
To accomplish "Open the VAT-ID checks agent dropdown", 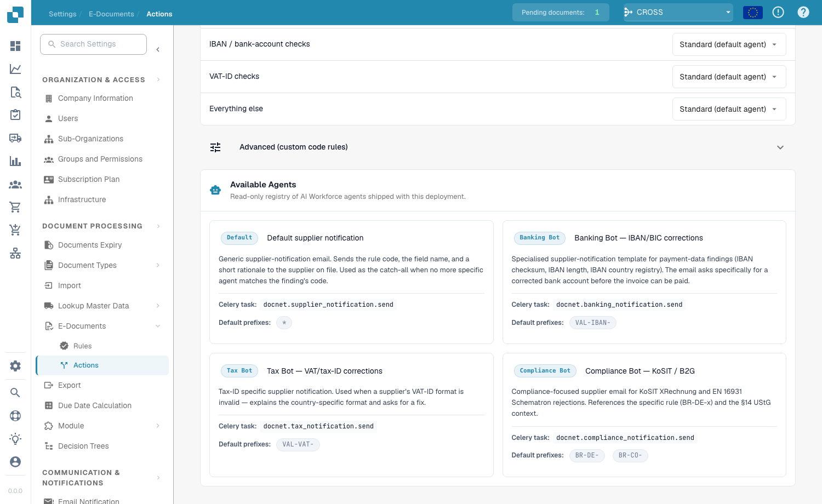I will (729, 77).
